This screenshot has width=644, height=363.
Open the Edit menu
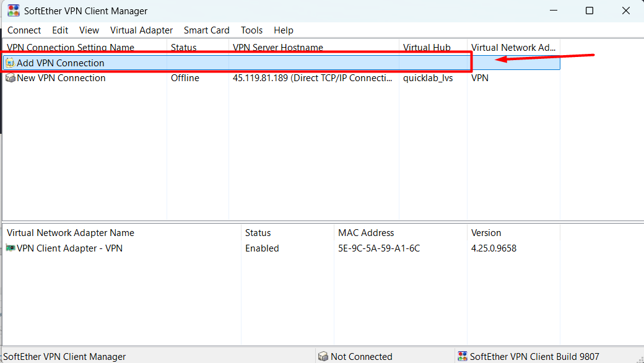click(x=60, y=30)
